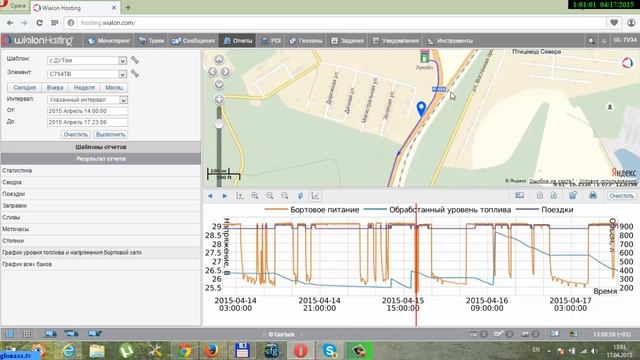Choose the Неделя interval button
This screenshot has width=640, height=360.
click(84, 87)
